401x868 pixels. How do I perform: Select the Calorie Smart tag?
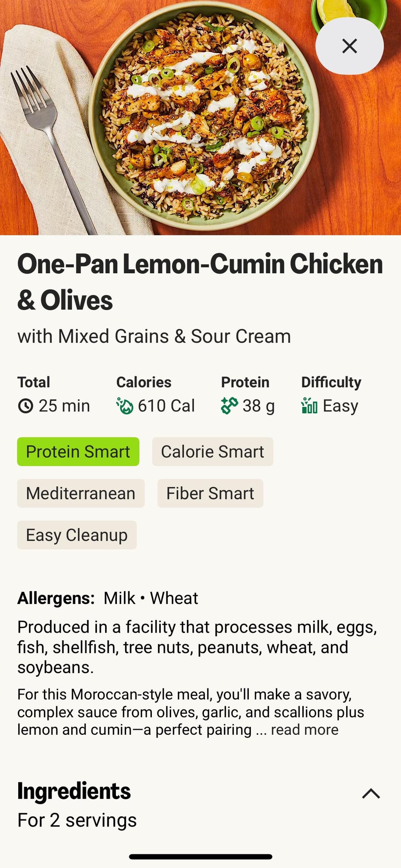[x=212, y=452]
